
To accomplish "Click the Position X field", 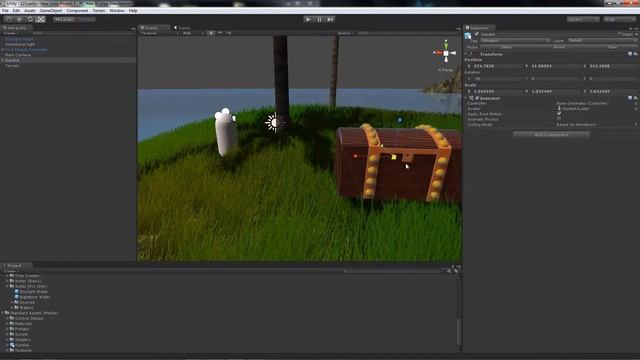I will (498, 66).
